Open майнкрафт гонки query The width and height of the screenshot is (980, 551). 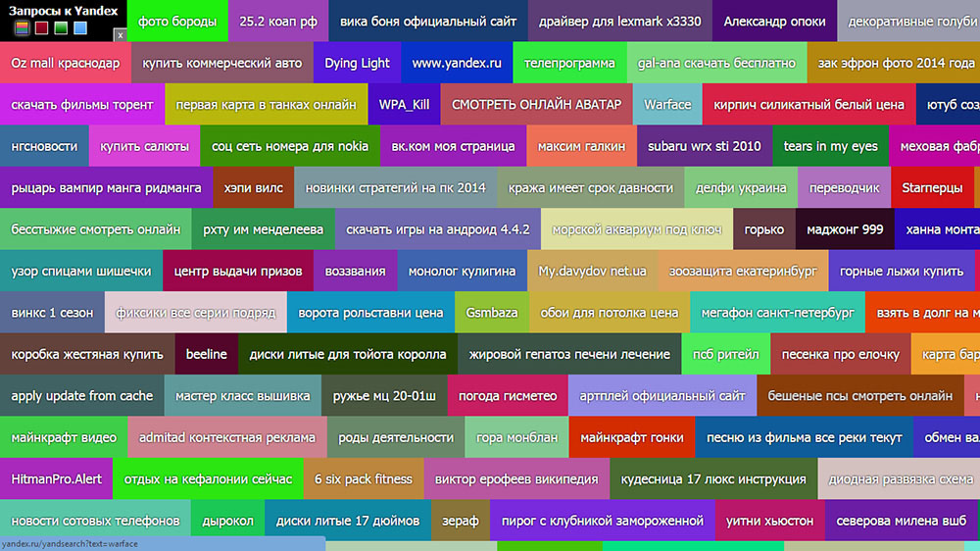(x=632, y=437)
